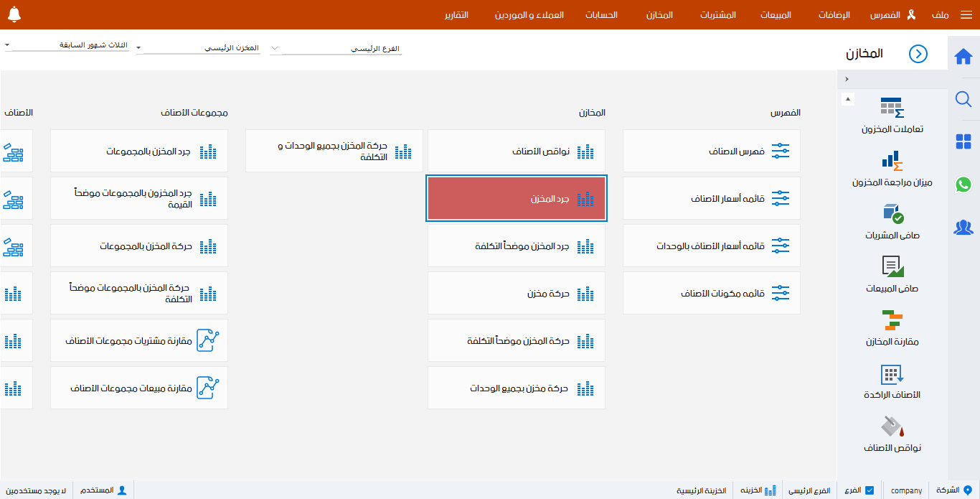Open the فهرس الاصناف report card

coord(711,151)
